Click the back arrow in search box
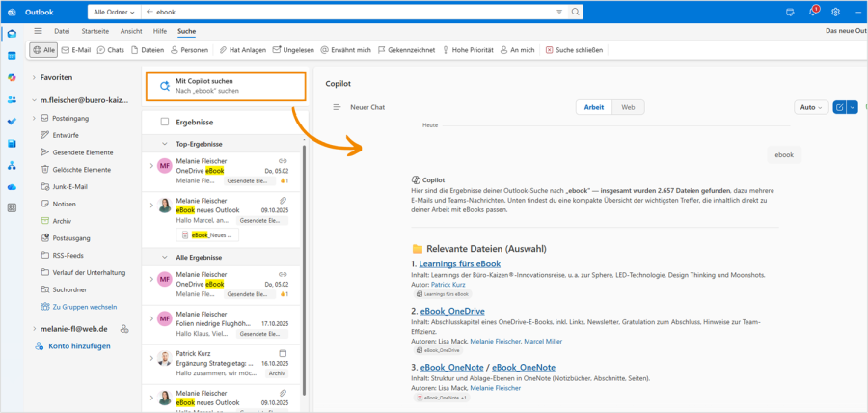868x413 pixels. tap(149, 12)
